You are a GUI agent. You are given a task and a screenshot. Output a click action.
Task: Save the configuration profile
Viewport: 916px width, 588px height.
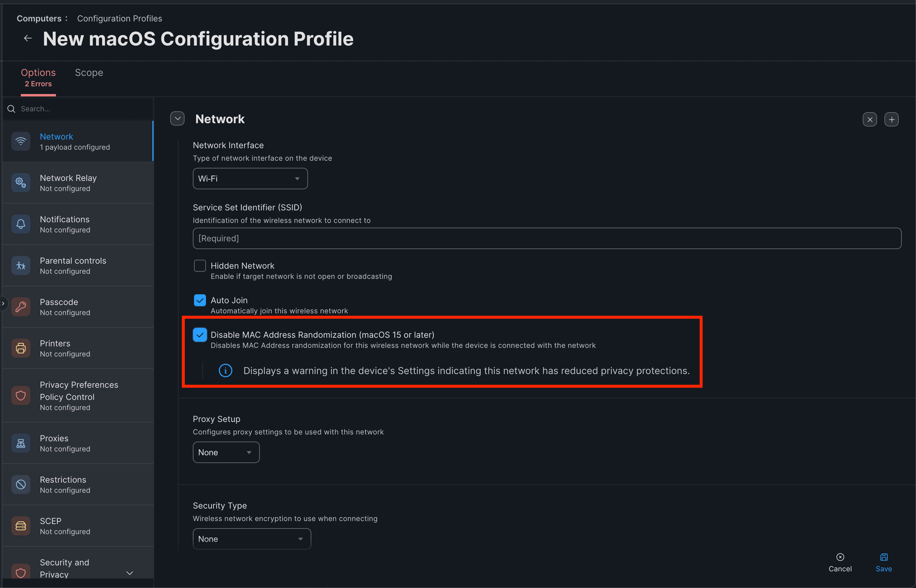click(x=884, y=562)
